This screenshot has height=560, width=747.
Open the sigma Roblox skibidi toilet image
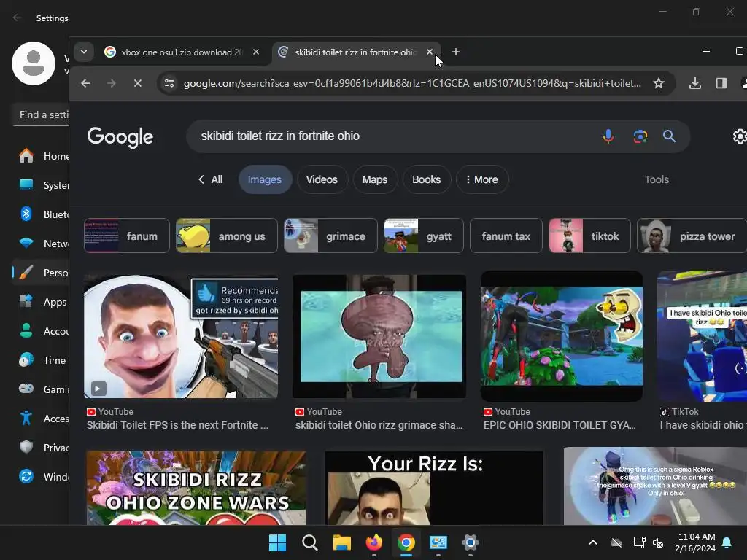[x=655, y=486]
